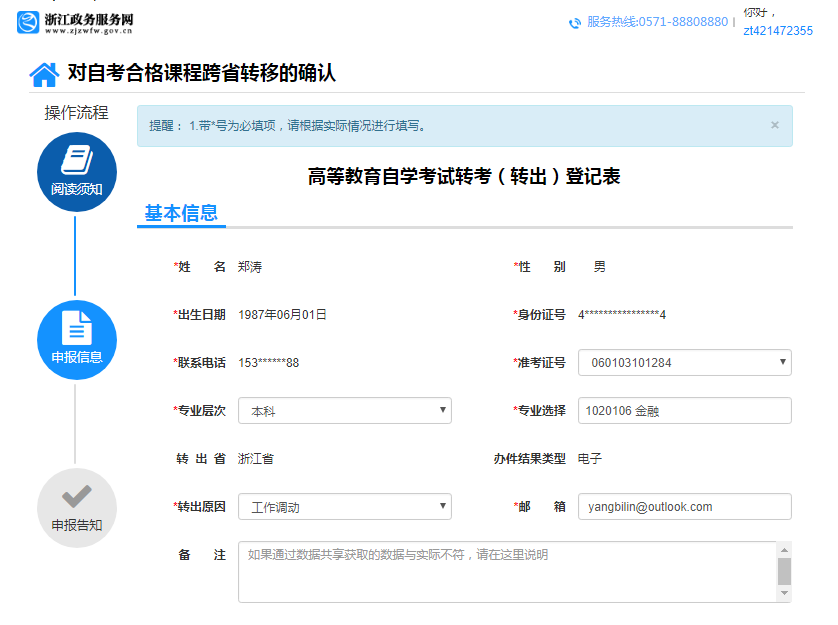Image resolution: width=838 pixels, height=625 pixels.
Task: Expand the 准考证号 dropdown
Action: (x=684, y=363)
